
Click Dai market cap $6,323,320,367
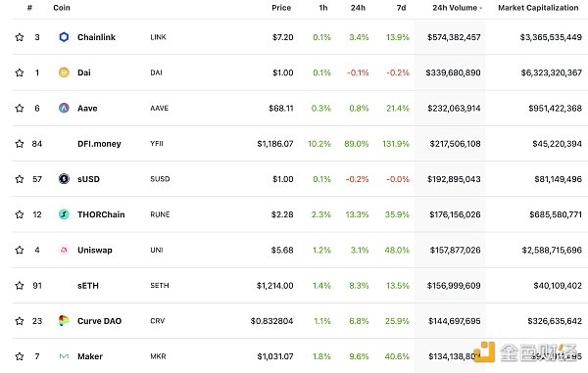[x=551, y=72]
